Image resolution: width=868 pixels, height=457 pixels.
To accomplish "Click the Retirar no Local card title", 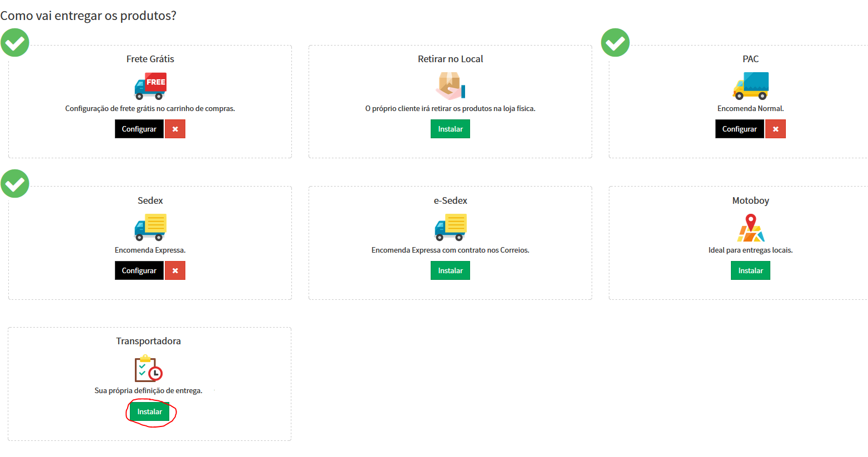I will tap(451, 59).
